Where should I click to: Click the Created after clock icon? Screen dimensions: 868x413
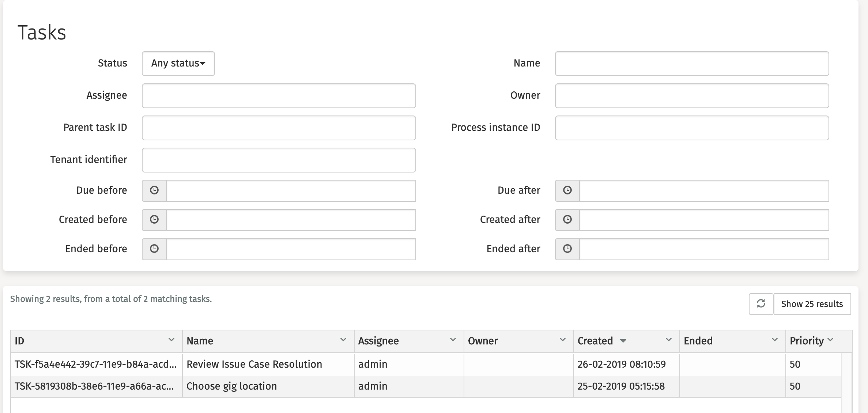coord(567,220)
